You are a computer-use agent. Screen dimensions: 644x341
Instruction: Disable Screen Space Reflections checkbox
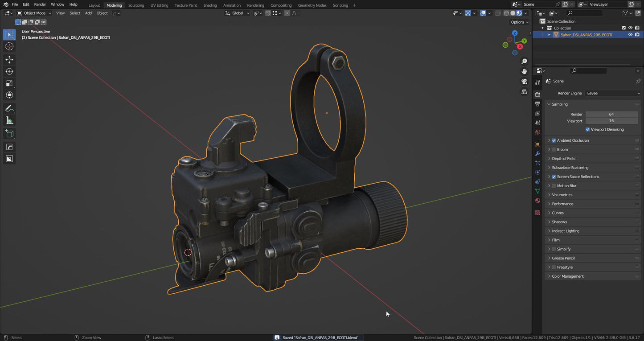pos(554,177)
